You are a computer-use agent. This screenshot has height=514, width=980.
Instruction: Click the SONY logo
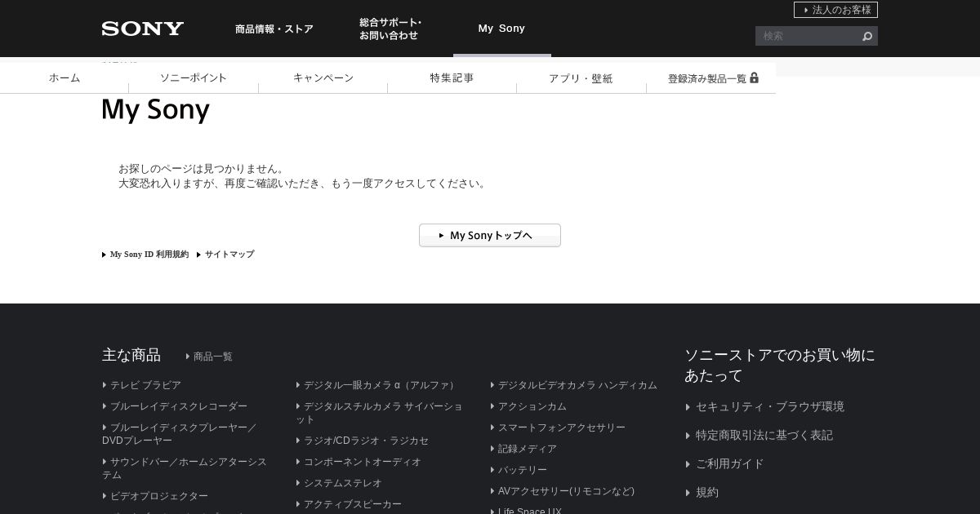pos(143,29)
